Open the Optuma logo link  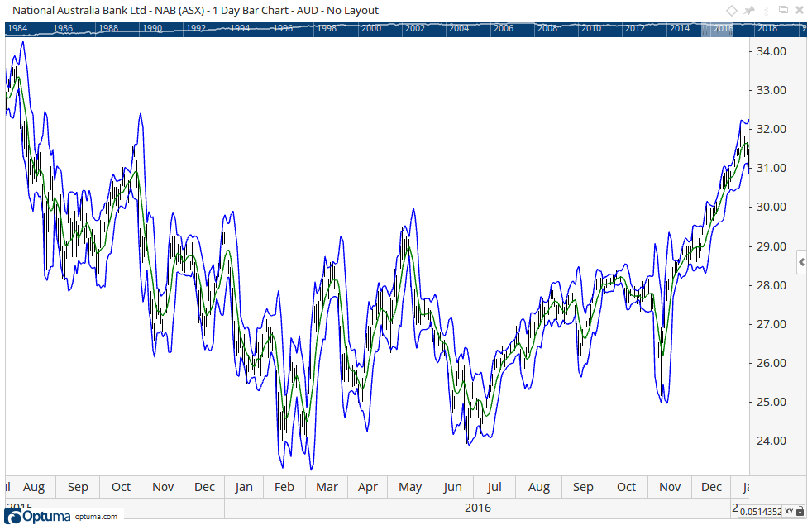coord(37,516)
